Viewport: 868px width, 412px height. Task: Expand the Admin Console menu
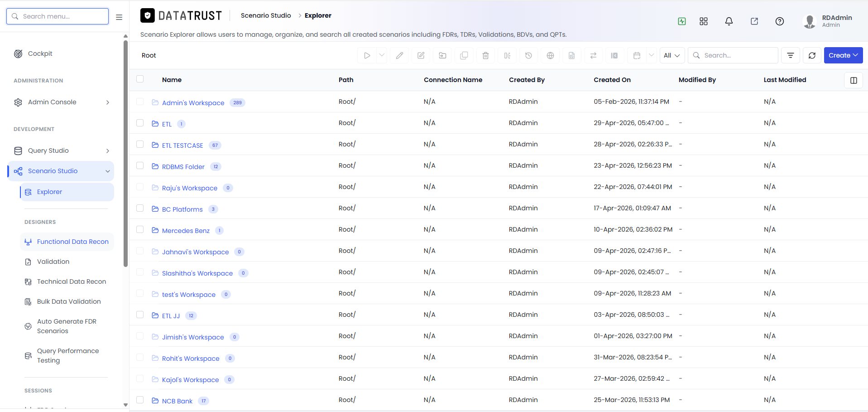pos(61,102)
